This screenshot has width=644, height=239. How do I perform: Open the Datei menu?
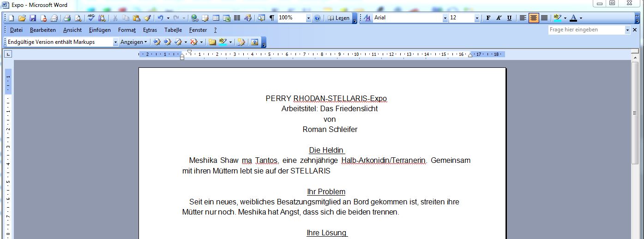tap(16, 30)
